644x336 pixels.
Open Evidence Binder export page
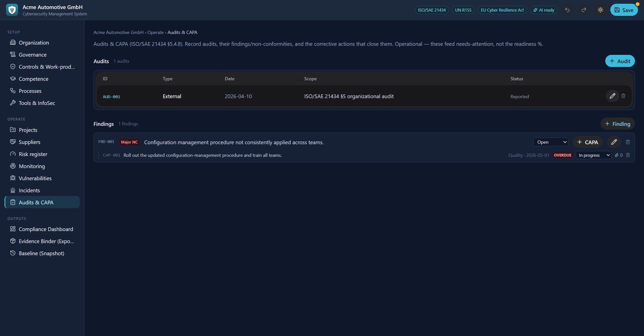click(x=42, y=241)
